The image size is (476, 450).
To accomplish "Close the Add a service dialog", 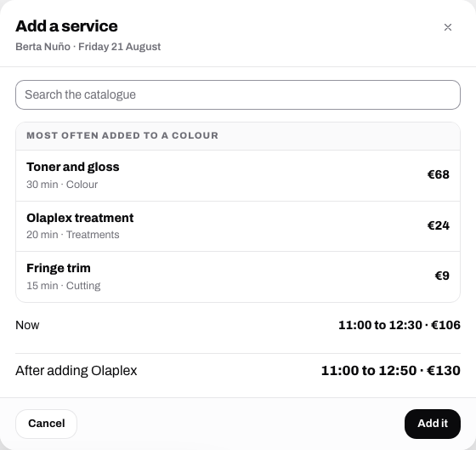I will pos(447,27).
